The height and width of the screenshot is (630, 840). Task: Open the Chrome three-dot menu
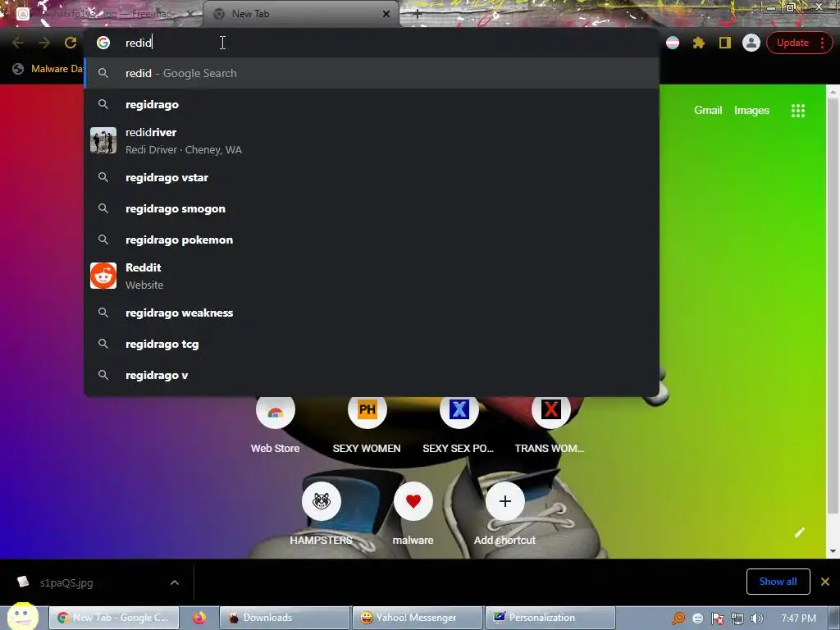(822, 43)
